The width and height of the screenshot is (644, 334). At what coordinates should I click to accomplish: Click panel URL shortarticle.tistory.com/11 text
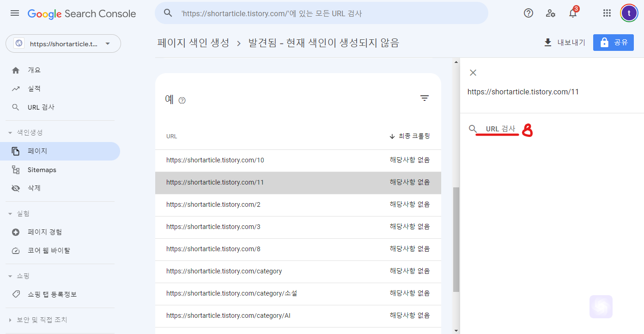[523, 92]
